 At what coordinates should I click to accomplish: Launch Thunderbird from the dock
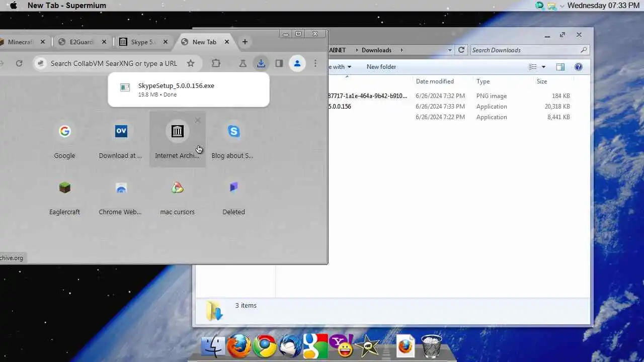point(290,346)
